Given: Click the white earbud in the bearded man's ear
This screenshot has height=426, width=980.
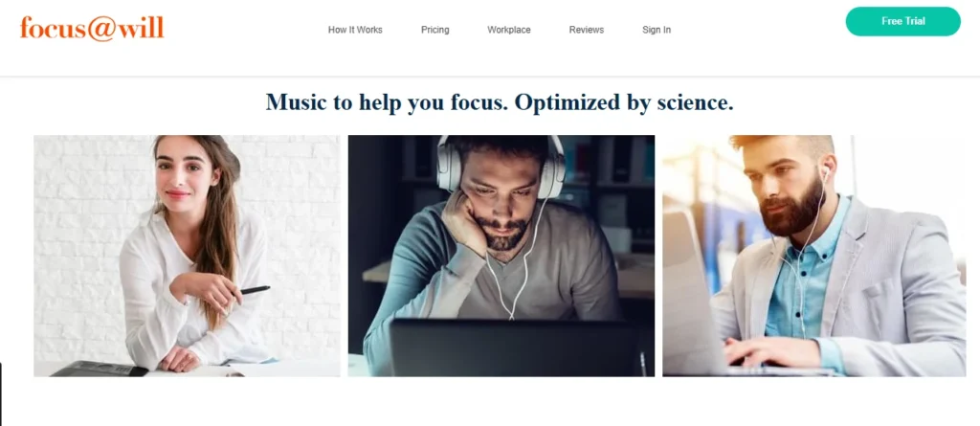Looking at the screenshot, I should (x=826, y=171).
